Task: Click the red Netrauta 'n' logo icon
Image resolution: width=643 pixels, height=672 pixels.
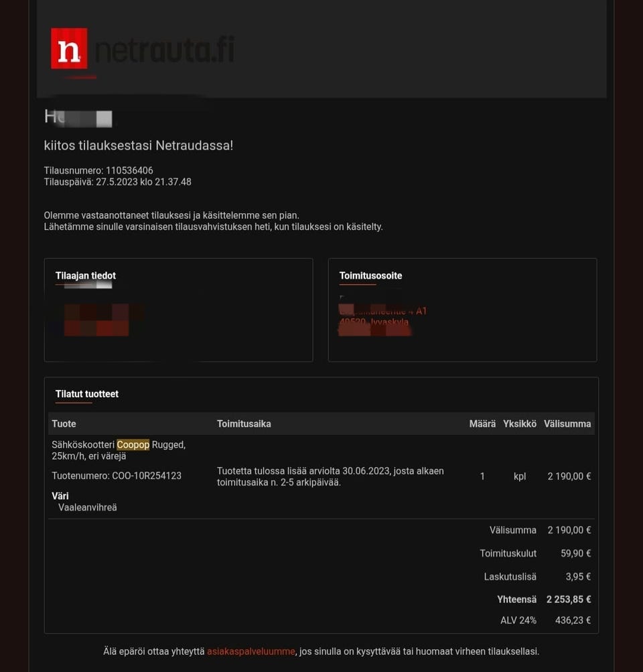Action: pos(69,48)
